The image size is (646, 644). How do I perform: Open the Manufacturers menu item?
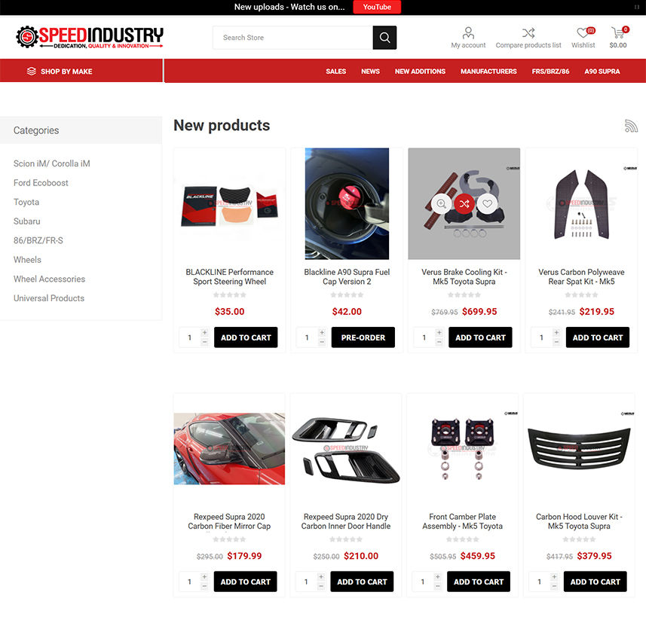[x=488, y=72]
